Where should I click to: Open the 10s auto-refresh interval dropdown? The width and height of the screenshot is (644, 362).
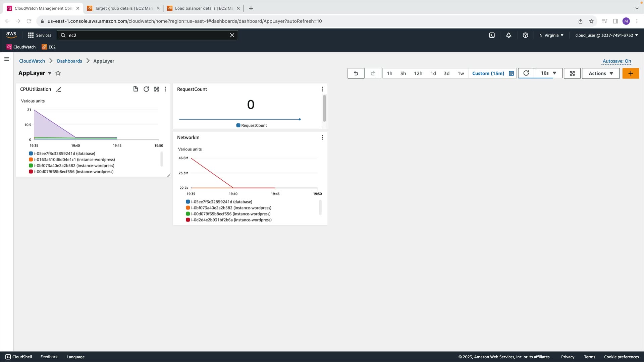549,73
